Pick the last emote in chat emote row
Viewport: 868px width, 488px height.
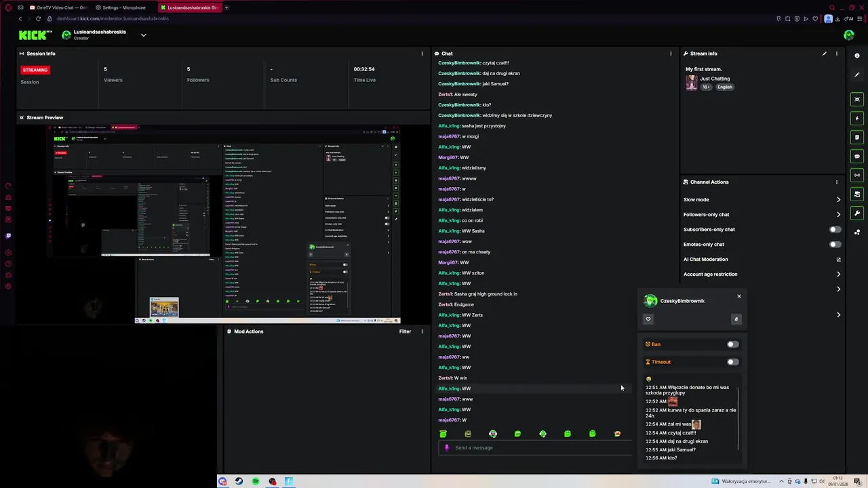click(x=617, y=434)
